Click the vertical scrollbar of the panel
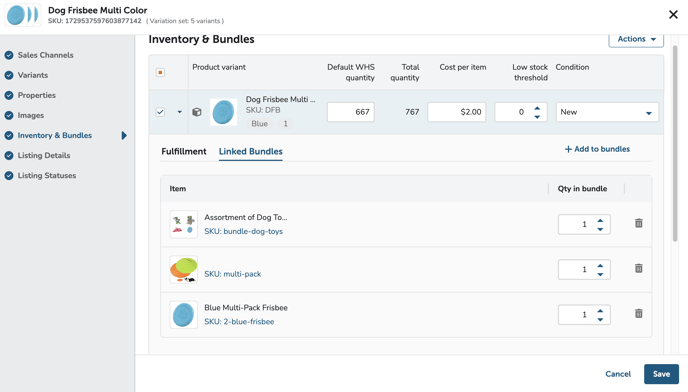The width and height of the screenshot is (688, 392). (x=675, y=143)
